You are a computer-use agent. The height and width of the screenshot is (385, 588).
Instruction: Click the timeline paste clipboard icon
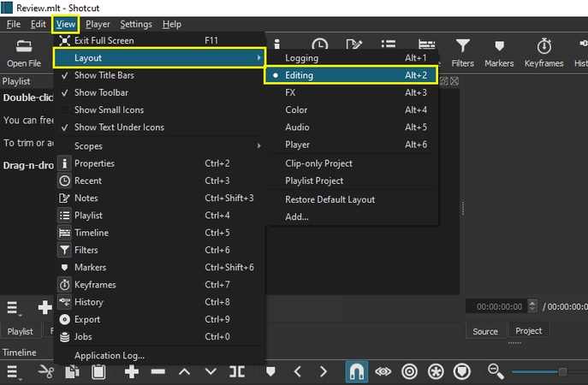(98, 372)
